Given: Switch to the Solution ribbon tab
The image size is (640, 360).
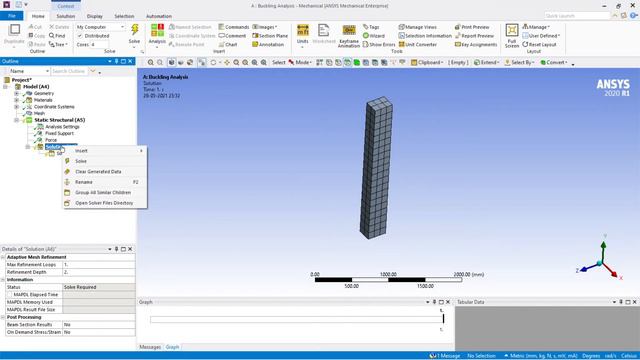Looking at the screenshot, I should point(66,16).
